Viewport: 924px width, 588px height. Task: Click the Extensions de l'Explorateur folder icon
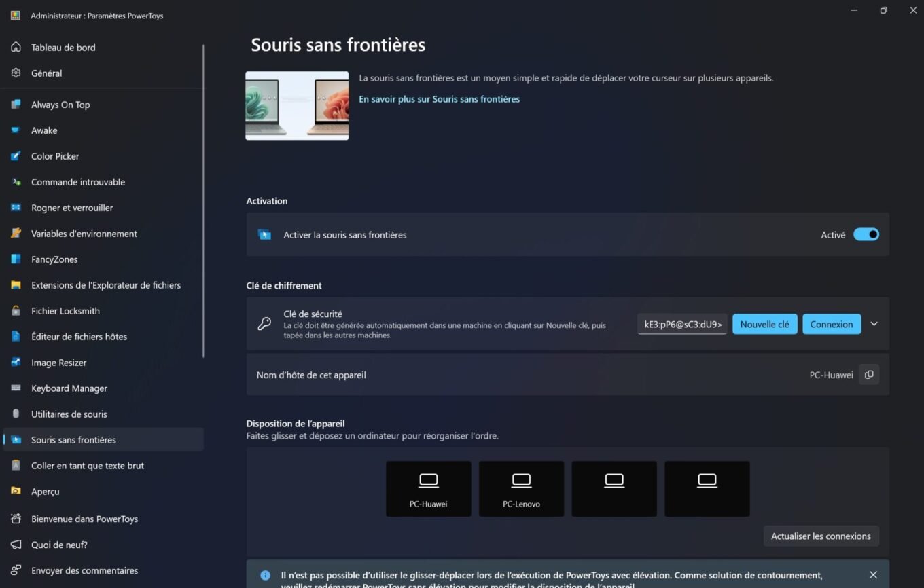click(16, 285)
